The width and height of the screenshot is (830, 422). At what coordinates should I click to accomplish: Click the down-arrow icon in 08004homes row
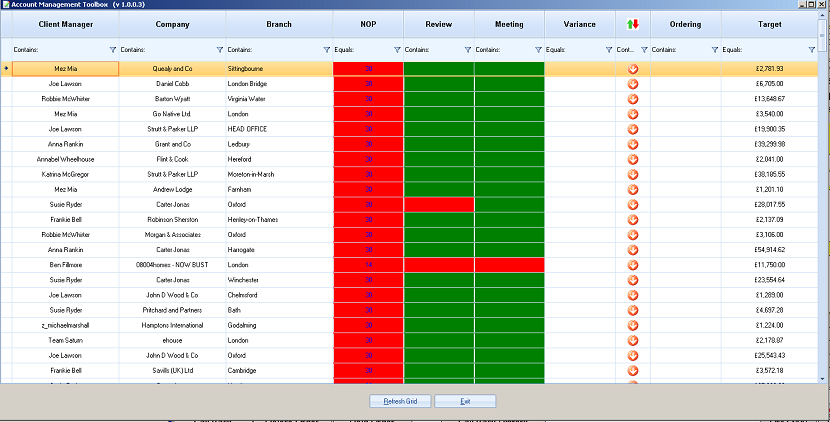pos(633,265)
